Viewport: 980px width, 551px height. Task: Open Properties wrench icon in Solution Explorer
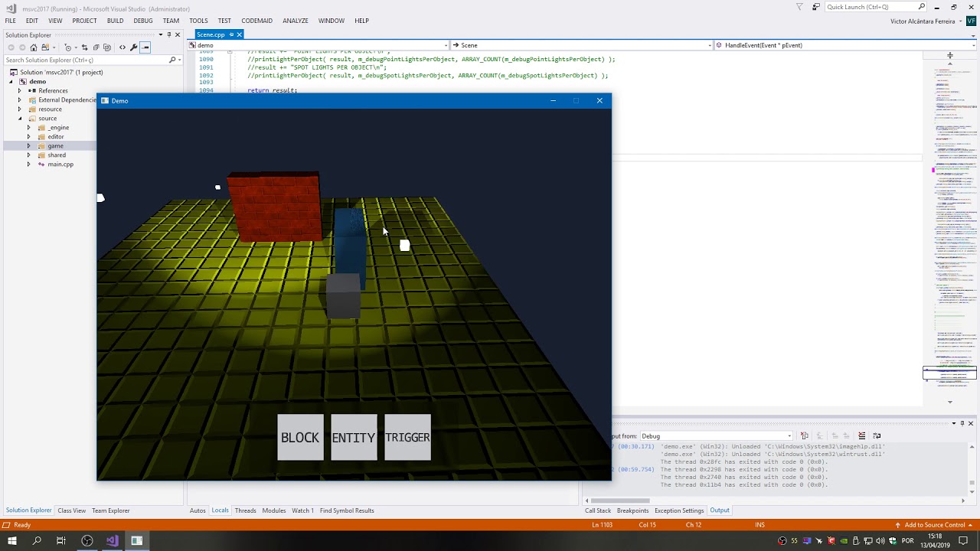[x=133, y=47]
